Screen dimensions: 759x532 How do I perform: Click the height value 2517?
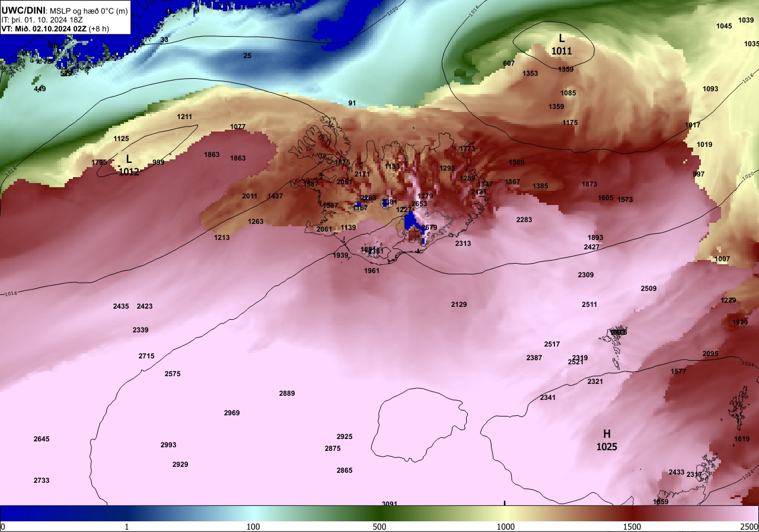[552, 344]
